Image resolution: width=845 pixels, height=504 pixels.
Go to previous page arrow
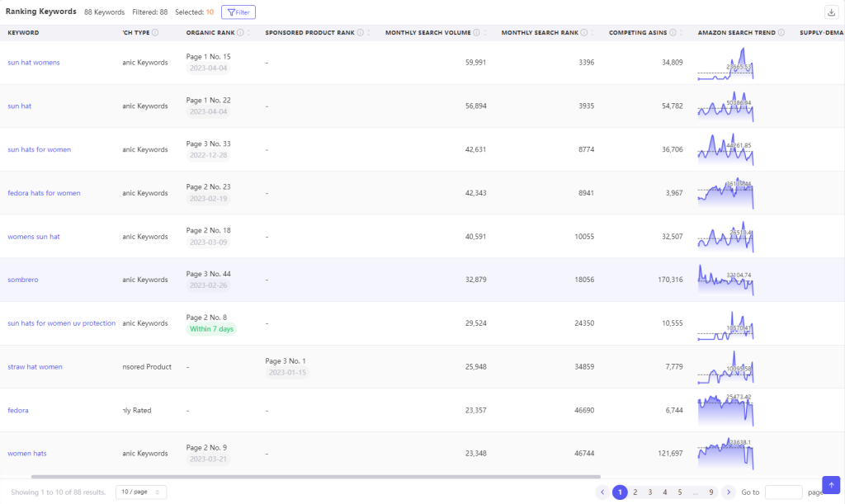602,492
